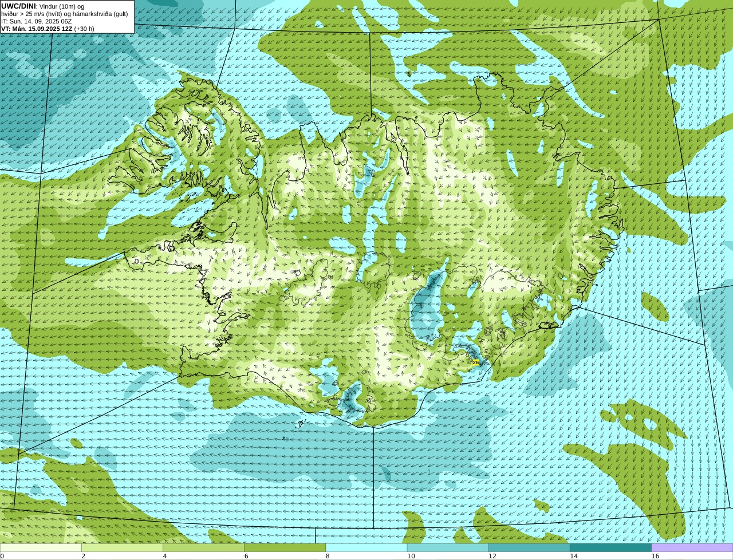
Task: Select the light green 4–6 legend swatch
Action: pos(203,548)
